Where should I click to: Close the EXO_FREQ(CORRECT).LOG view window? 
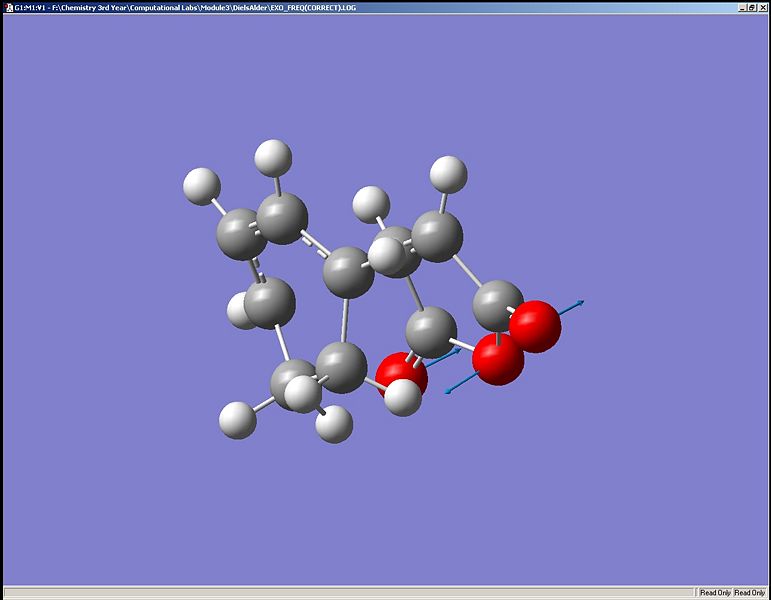762,7
